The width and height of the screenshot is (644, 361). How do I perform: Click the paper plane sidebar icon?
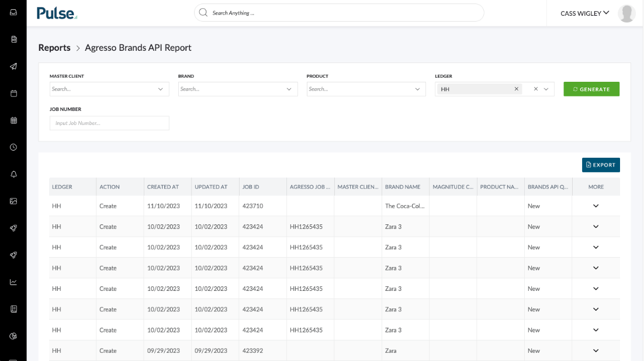click(13, 66)
